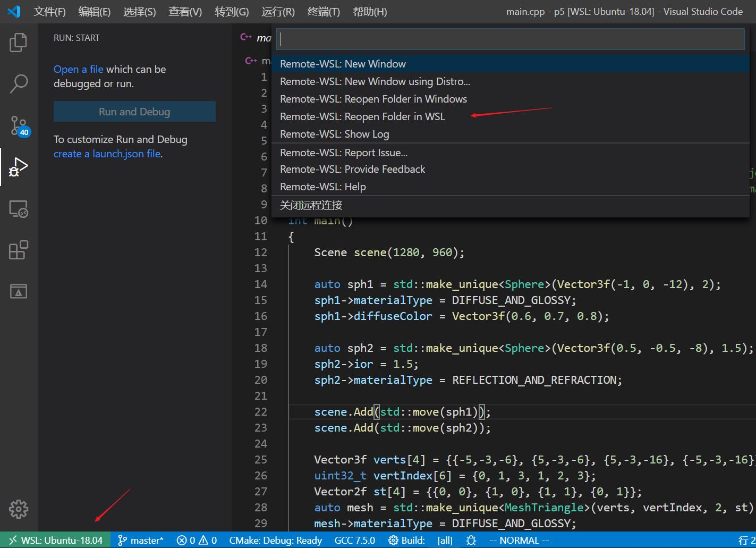Select Remote-WSL: Reopen Folder in WSL

pos(511,116)
